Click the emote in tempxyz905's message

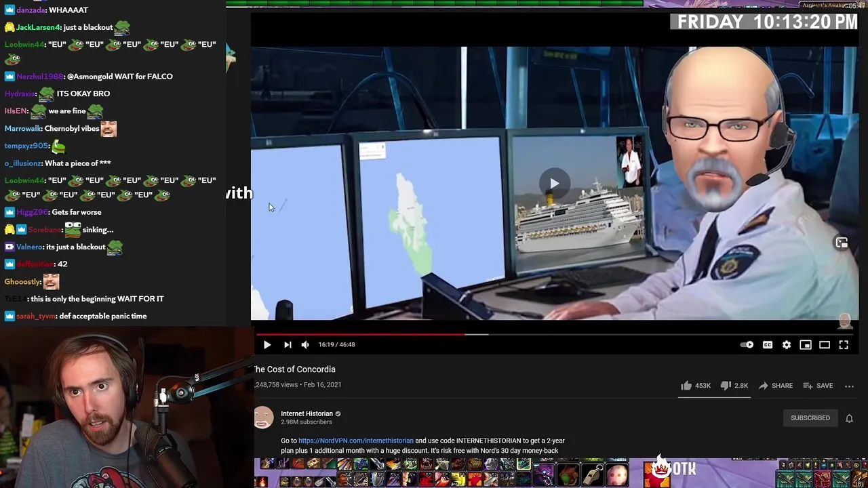pyautogui.click(x=58, y=146)
